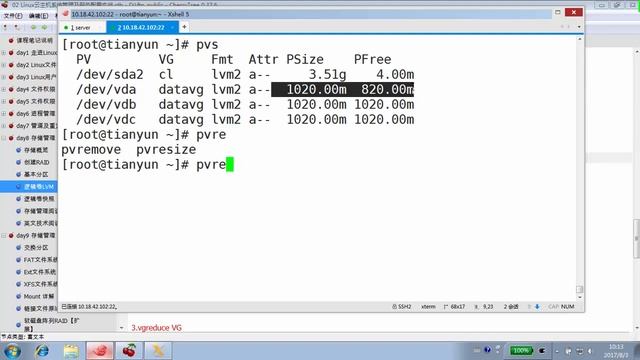Click the blue help icon in system tray
The height and width of the screenshot is (360, 640).
pos(487,350)
